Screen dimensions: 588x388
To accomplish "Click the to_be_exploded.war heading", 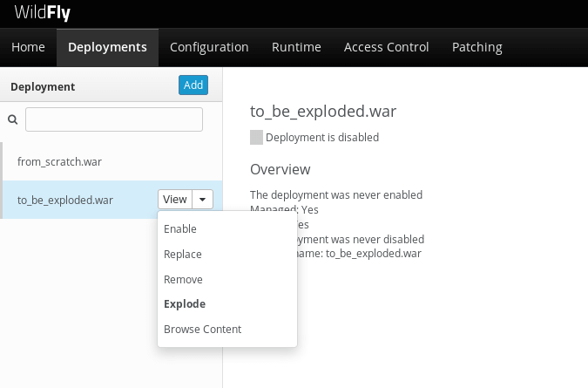I will click(x=323, y=111).
